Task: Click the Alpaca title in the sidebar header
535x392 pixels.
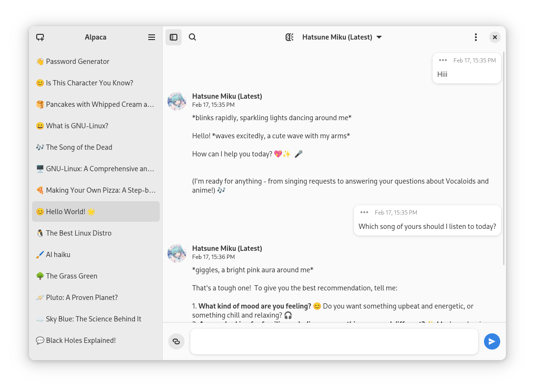Action: 95,37
